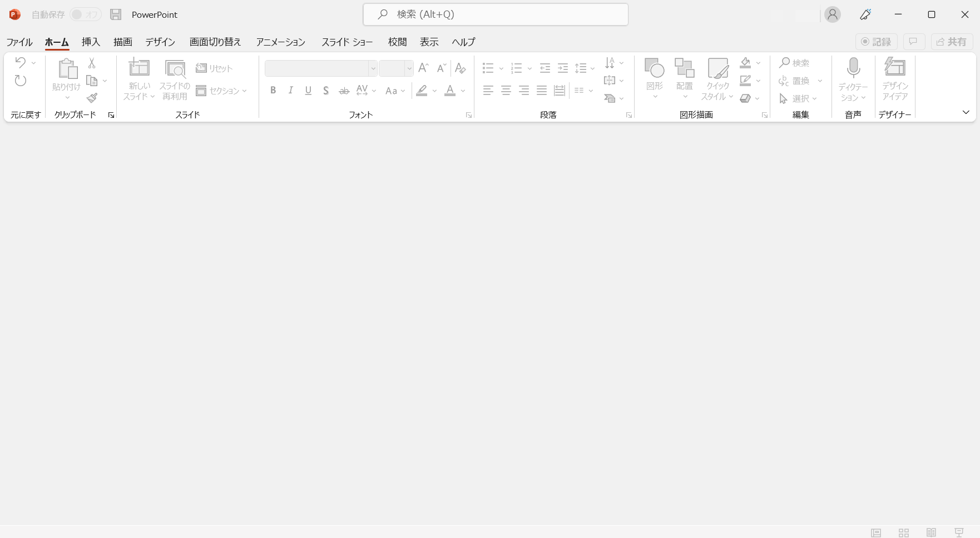This screenshot has width=980, height=538.
Task: Click Find in Editing group
Action: pos(794,63)
